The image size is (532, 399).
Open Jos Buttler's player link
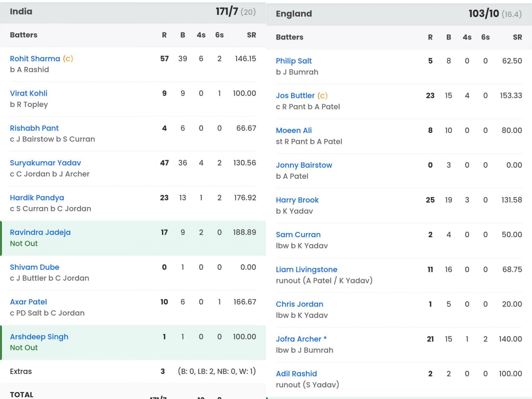point(295,96)
